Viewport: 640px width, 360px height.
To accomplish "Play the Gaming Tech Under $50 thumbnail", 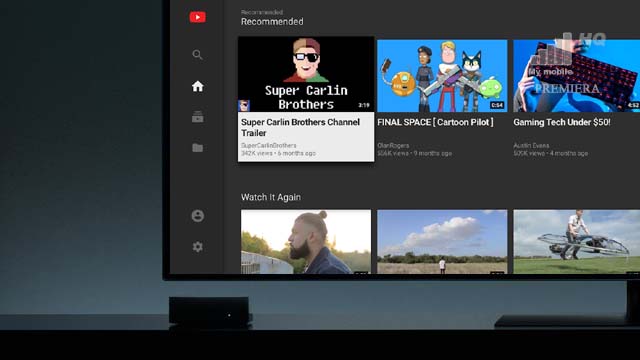I will point(576,76).
